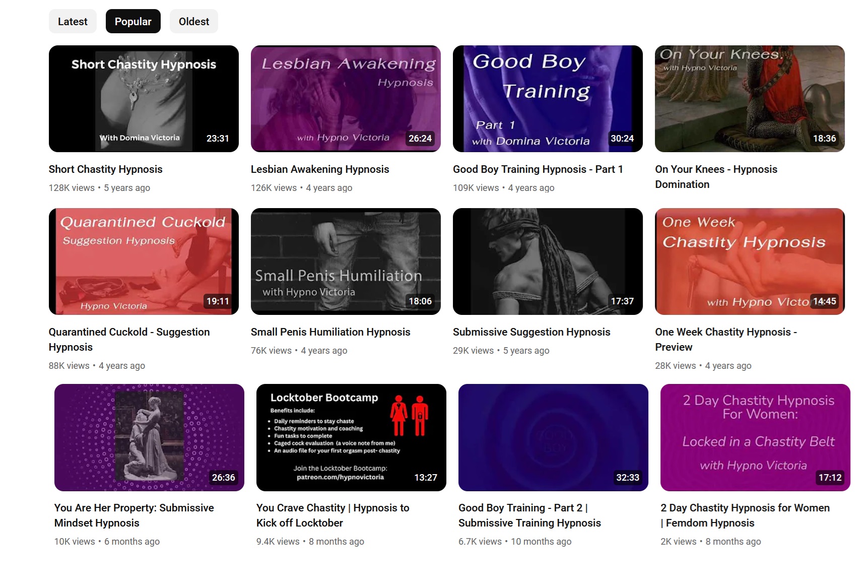Screen dimensions: 868x588
Task: Open the Quarantined Cuckold video thumbnail
Action: [144, 262]
